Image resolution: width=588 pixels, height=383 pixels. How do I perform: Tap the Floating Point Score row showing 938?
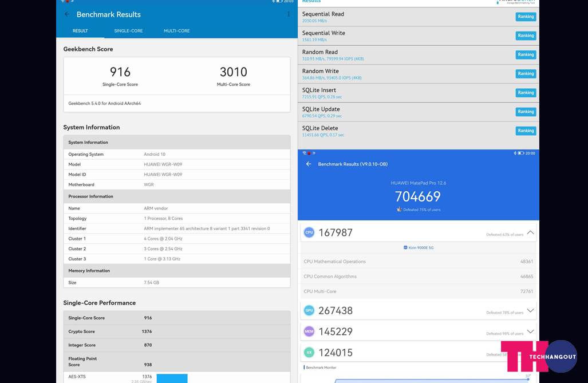176,362
